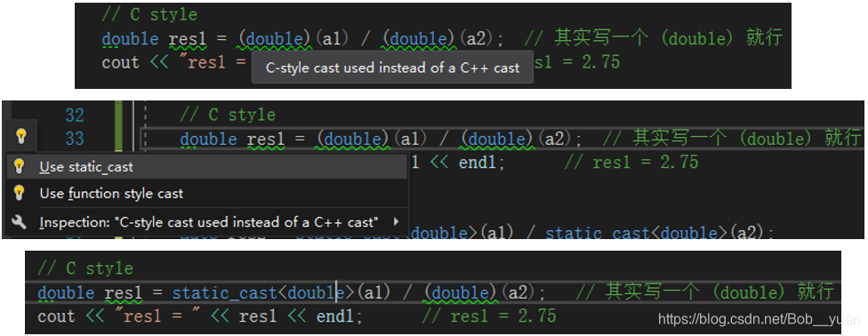The width and height of the screenshot is (868, 336).
Task: Select "Use static_cast" quick fix
Action: (x=206, y=166)
